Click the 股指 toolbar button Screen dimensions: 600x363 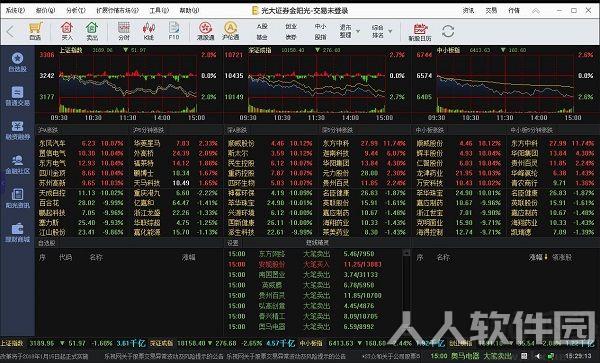click(320, 37)
